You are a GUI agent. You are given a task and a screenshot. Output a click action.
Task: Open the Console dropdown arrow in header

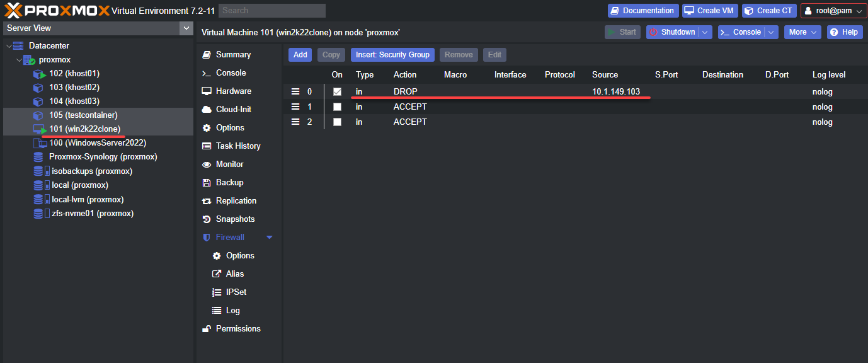pos(771,32)
